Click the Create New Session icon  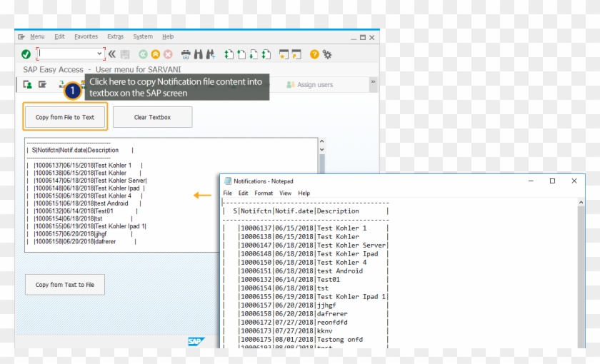[x=284, y=54]
